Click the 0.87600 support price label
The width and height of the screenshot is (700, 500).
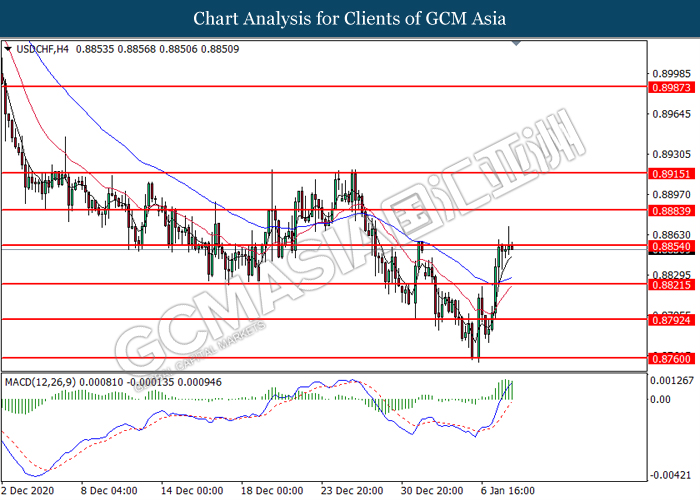[671, 359]
